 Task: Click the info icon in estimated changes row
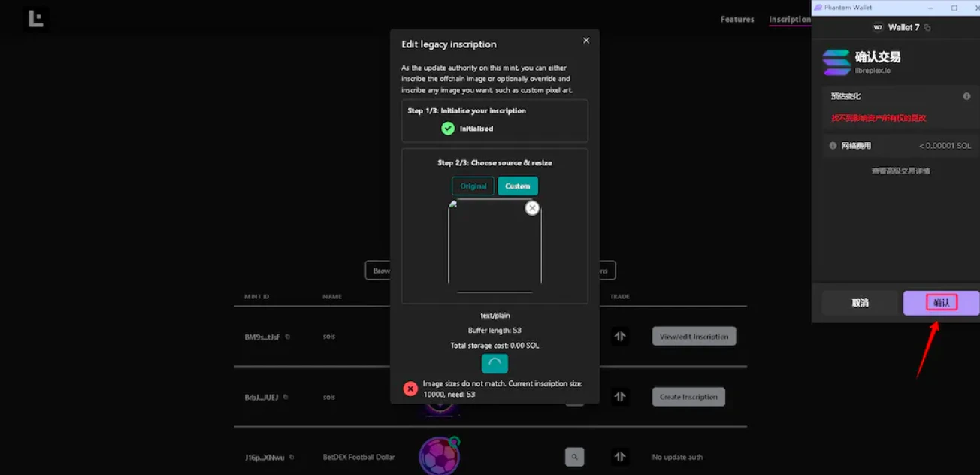(966, 97)
